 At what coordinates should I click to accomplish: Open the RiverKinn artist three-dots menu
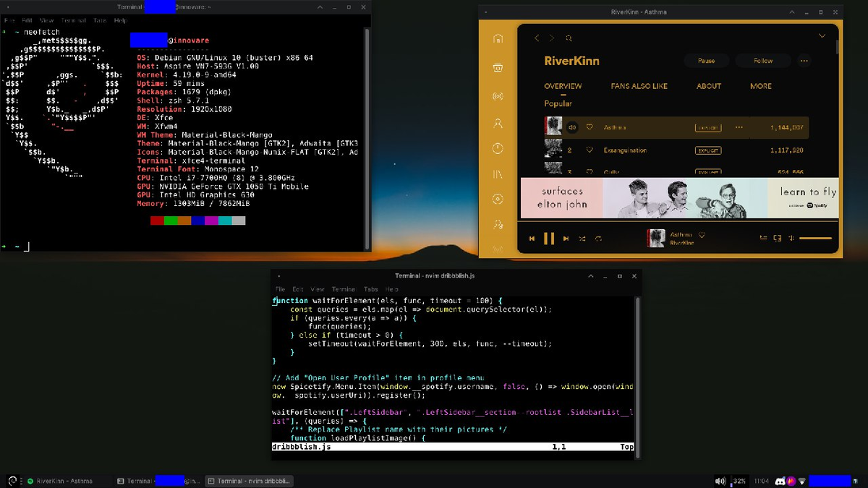pyautogui.click(x=804, y=61)
